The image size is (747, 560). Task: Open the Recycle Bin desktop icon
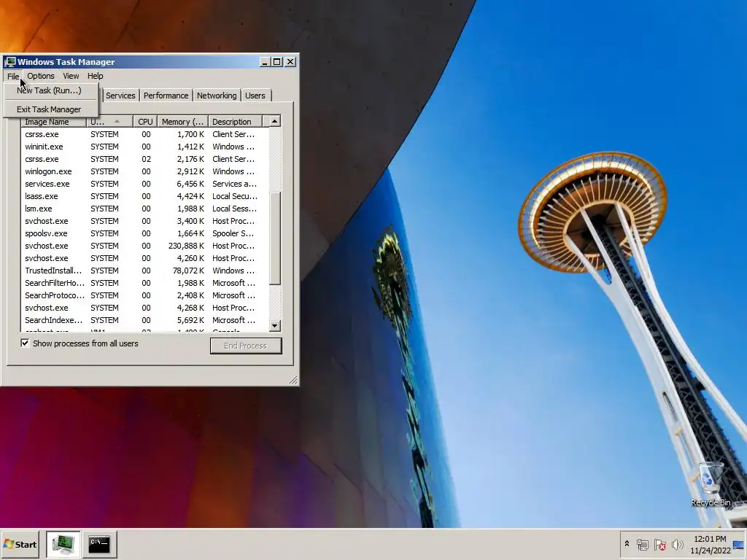coord(711,484)
